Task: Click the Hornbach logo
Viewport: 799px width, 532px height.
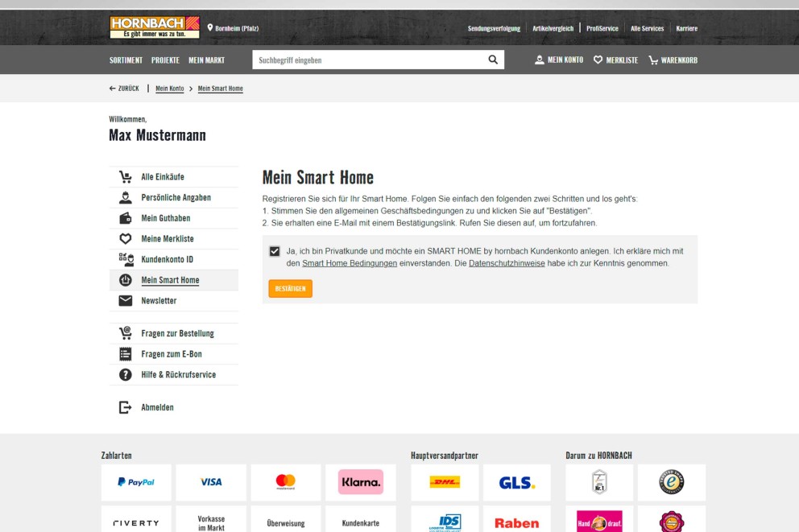Action: click(155, 27)
